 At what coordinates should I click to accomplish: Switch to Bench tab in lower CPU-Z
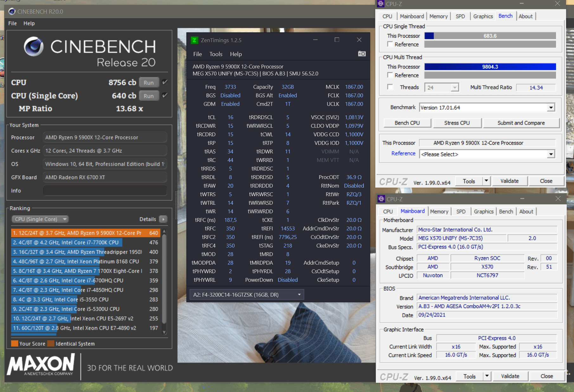click(506, 211)
